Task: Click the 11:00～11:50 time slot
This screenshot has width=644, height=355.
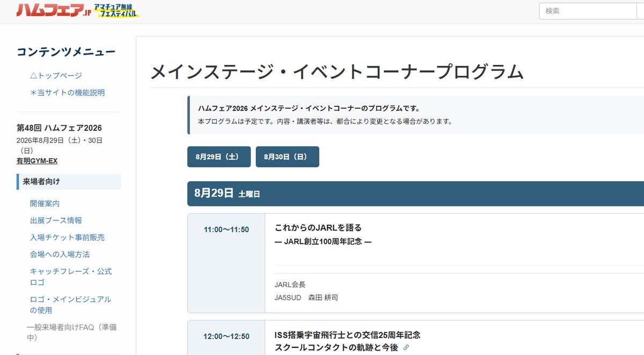Action: pos(226,230)
